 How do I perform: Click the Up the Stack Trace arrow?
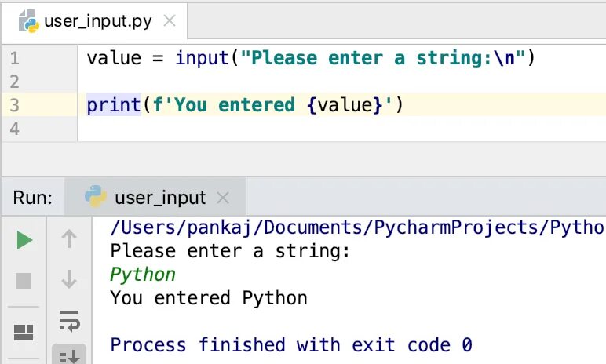click(69, 239)
